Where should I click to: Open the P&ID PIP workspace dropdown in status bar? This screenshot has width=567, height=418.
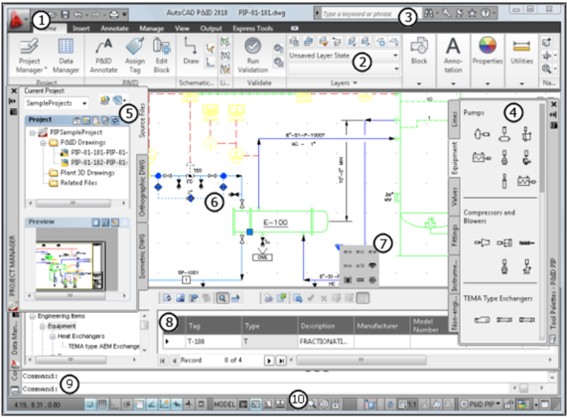point(480,404)
